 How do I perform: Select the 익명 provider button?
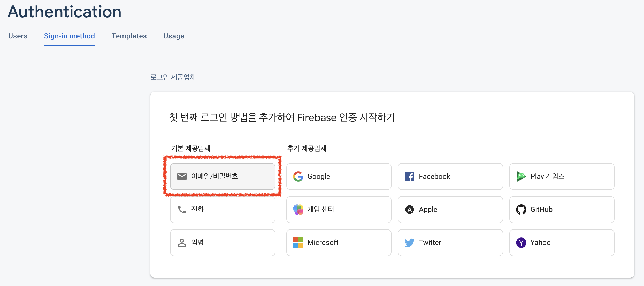(x=223, y=243)
